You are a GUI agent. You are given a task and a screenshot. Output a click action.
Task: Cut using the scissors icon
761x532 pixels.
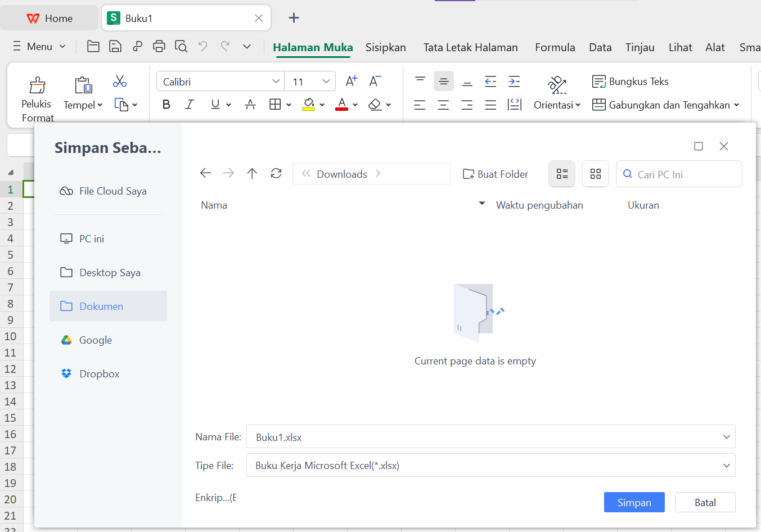coord(119,82)
